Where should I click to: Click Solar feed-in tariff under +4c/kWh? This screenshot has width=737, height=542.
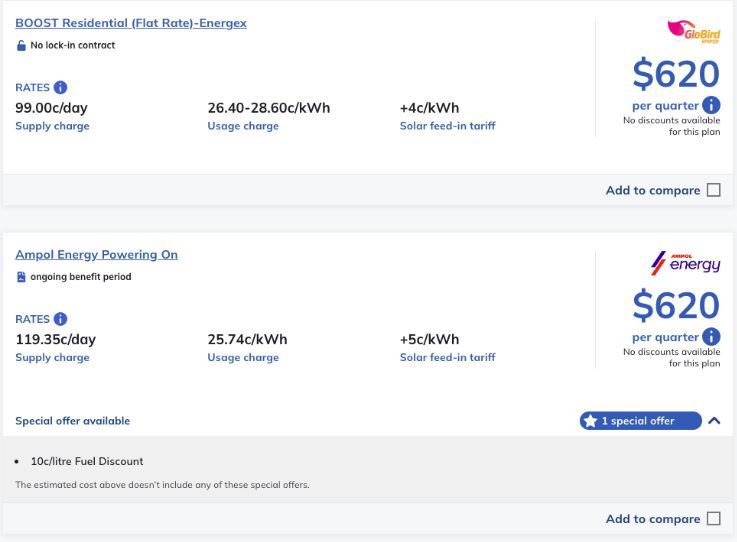[447, 126]
